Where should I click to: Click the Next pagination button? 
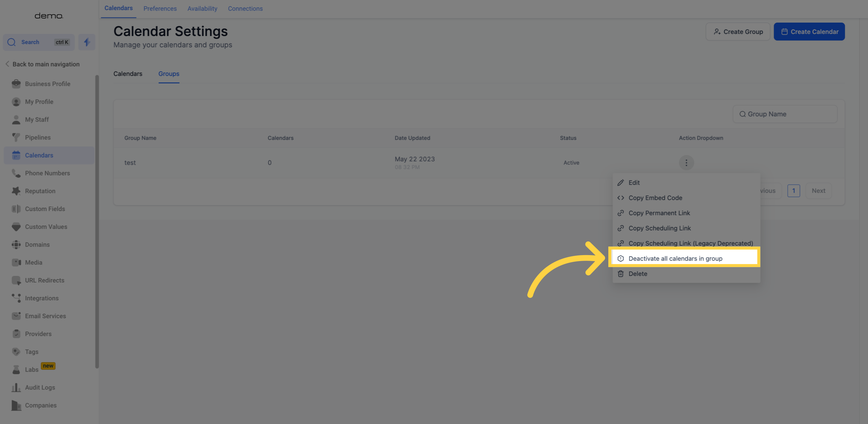pyautogui.click(x=818, y=191)
